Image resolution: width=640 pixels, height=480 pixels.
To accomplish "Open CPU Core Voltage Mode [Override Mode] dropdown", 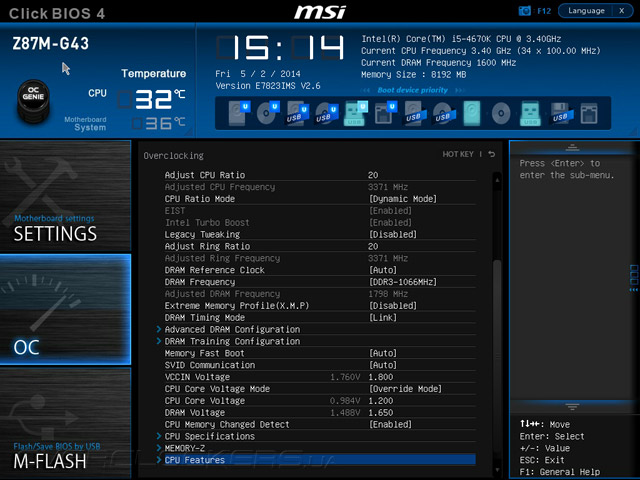I will (x=405, y=389).
